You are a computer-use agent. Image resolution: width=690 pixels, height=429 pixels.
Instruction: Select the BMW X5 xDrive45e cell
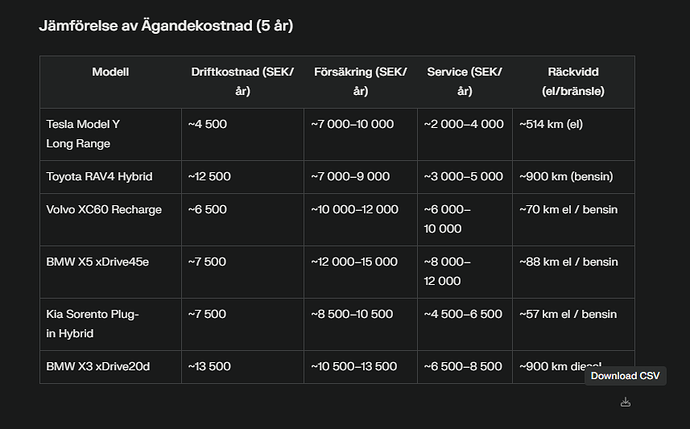[98, 262]
